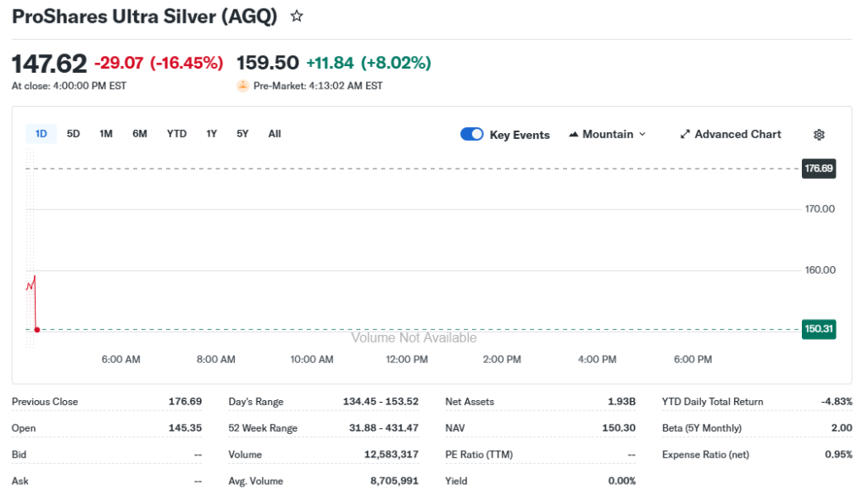The image size is (868, 501).
Task: Star AGQ to add to watchlist
Action: click(x=297, y=16)
